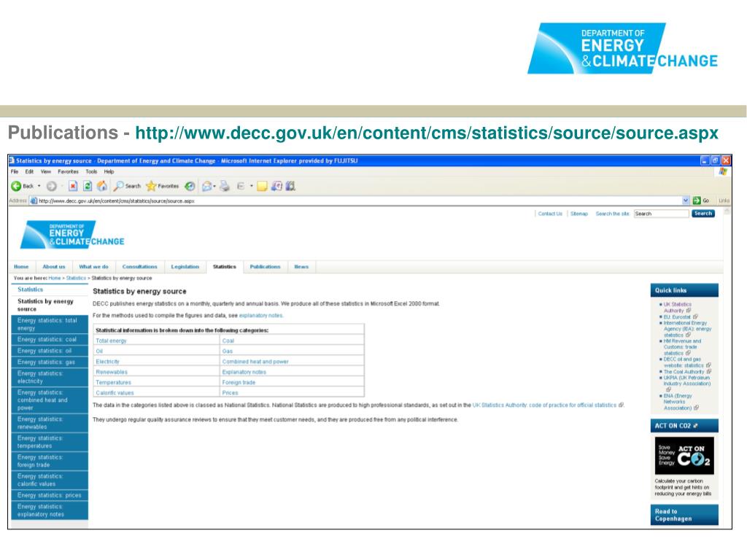
Task: Select Energy statistics: renewables in sidebar
Action: click(x=50, y=423)
